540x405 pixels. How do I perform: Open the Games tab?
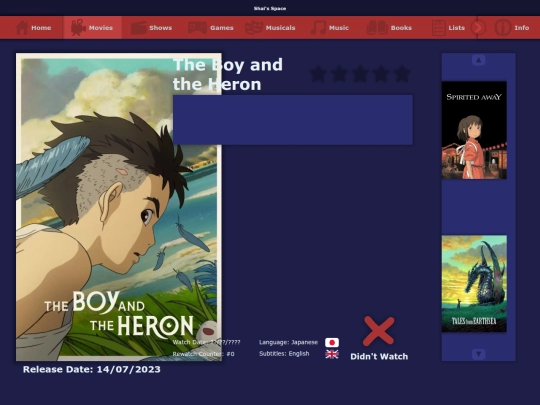click(x=210, y=28)
